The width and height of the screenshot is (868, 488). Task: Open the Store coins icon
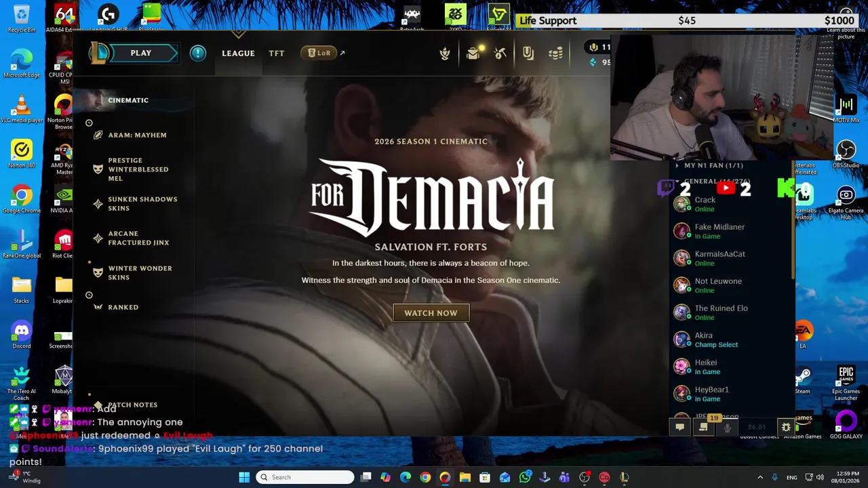point(555,53)
